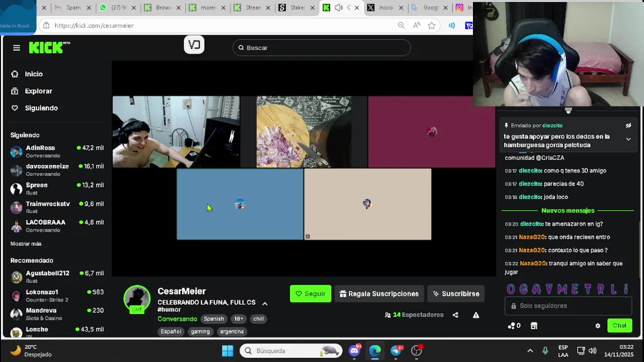Open the LACOBRAAA channel

tap(57, 226)
